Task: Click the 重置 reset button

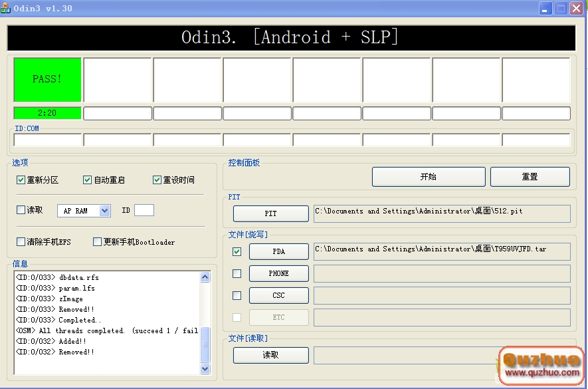Action: (x=530, y=177)
